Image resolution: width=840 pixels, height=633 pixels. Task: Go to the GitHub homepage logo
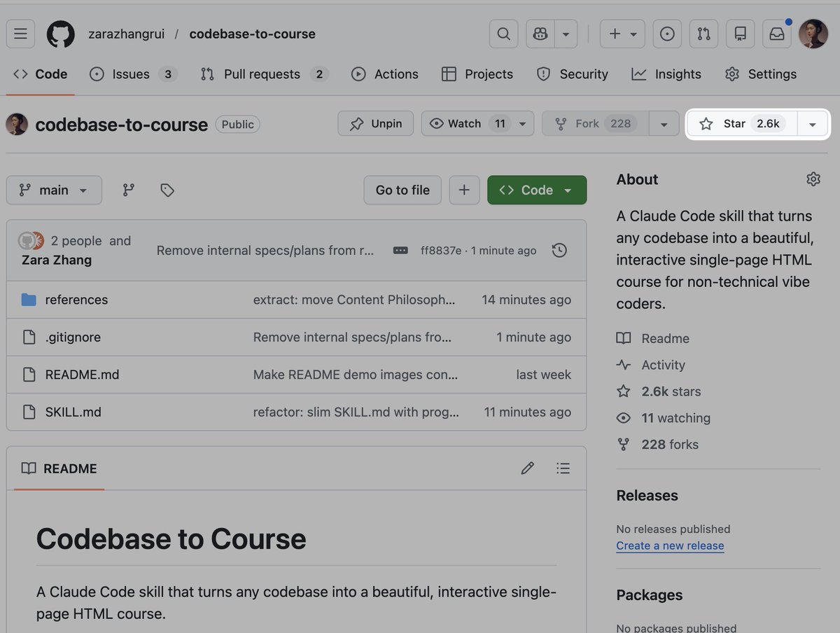point(61,34)
